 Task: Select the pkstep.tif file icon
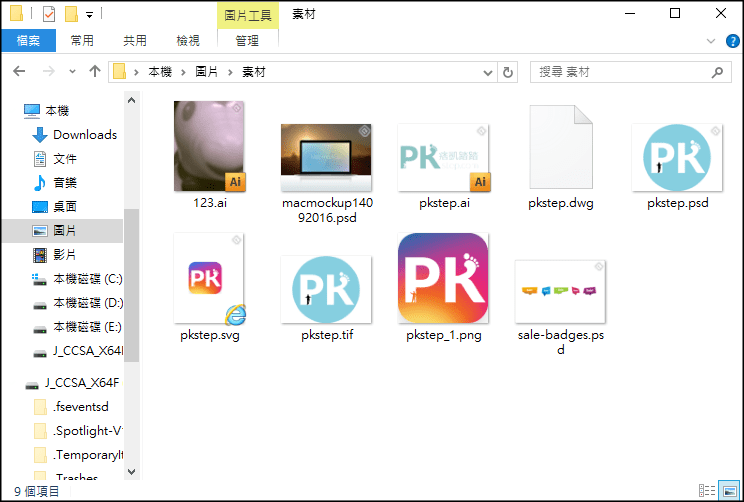pyautogui.click(x=326, y=289)
